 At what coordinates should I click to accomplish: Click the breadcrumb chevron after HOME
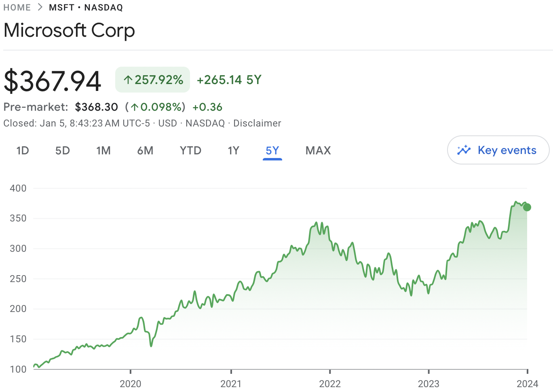tap(40, 8)
